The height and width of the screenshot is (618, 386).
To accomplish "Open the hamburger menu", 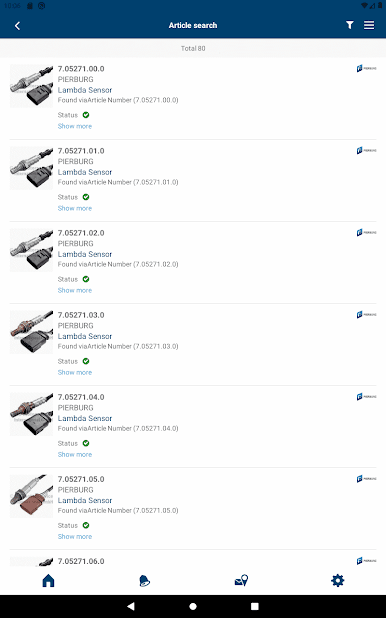I will click(x=369, y=25).
